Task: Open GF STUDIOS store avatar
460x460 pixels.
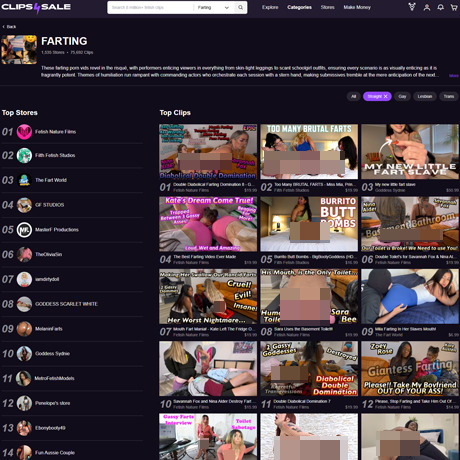Action: pyautogui.click(x=24, y=205)
